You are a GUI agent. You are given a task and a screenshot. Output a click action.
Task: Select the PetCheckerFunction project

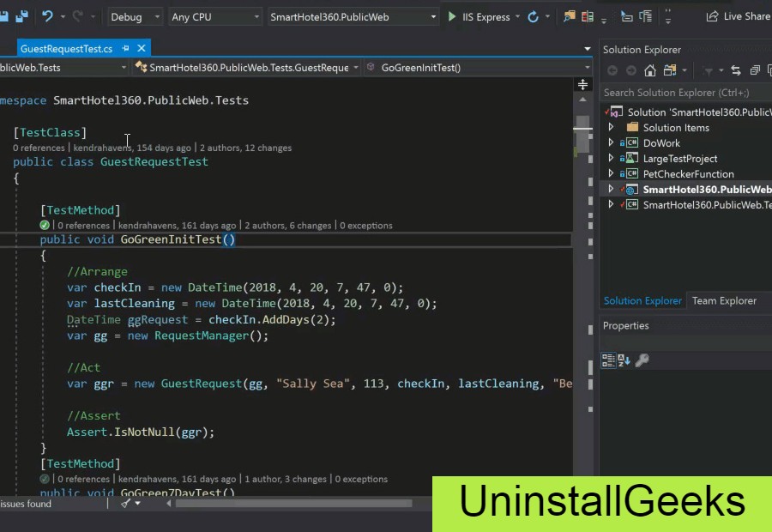688,174
